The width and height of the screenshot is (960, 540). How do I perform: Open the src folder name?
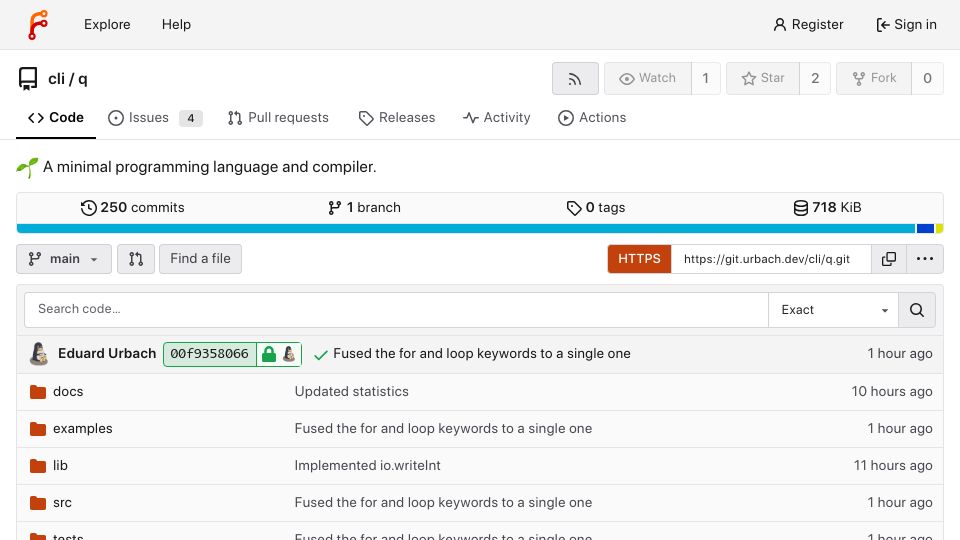point(62,503)
